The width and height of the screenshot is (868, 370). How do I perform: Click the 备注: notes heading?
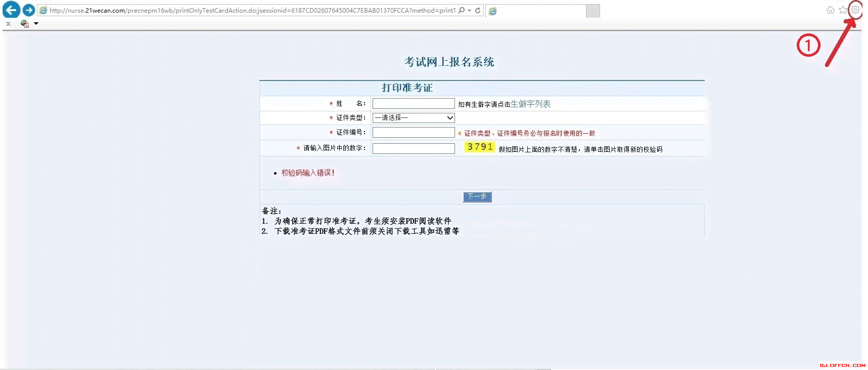point(271,211)
